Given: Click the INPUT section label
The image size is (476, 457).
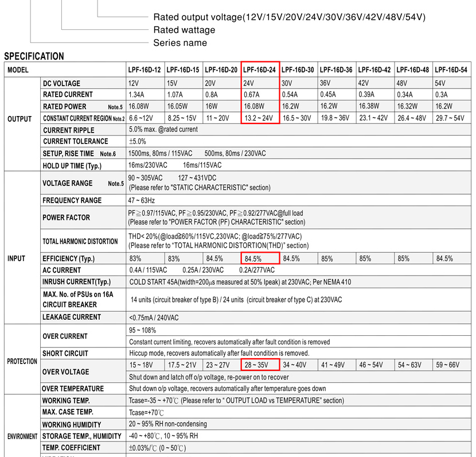Looking at the screenshot, I should click(16, 258).
